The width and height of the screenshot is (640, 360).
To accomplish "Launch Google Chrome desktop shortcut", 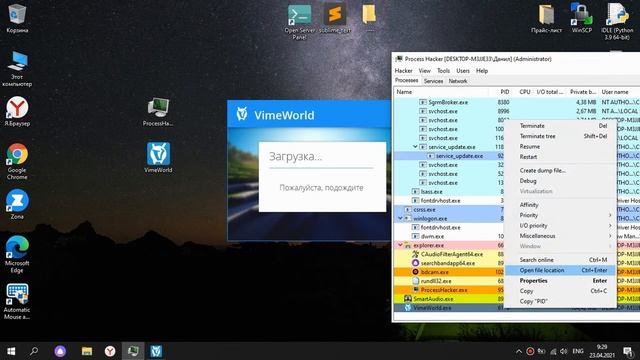I will tap(17, 161).
